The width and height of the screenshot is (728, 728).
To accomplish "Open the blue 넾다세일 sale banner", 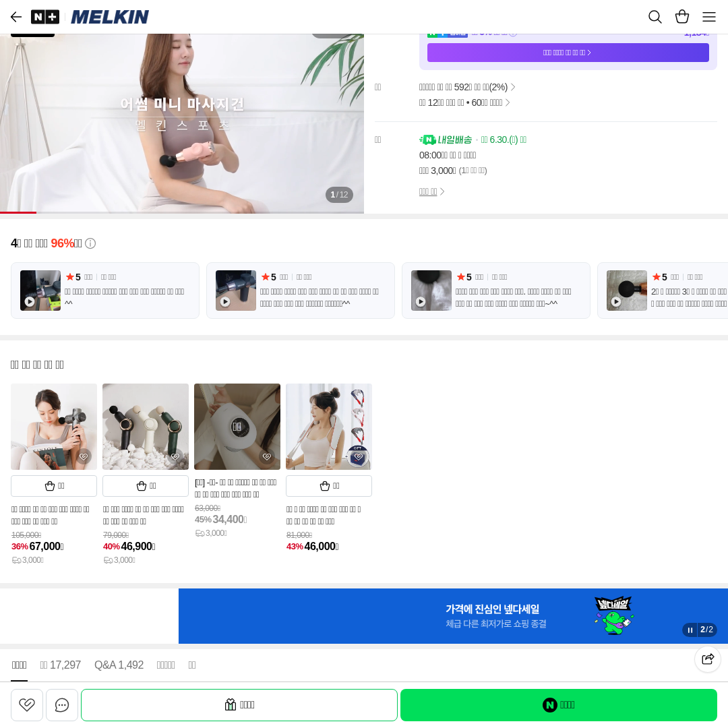I will (453, 616).
